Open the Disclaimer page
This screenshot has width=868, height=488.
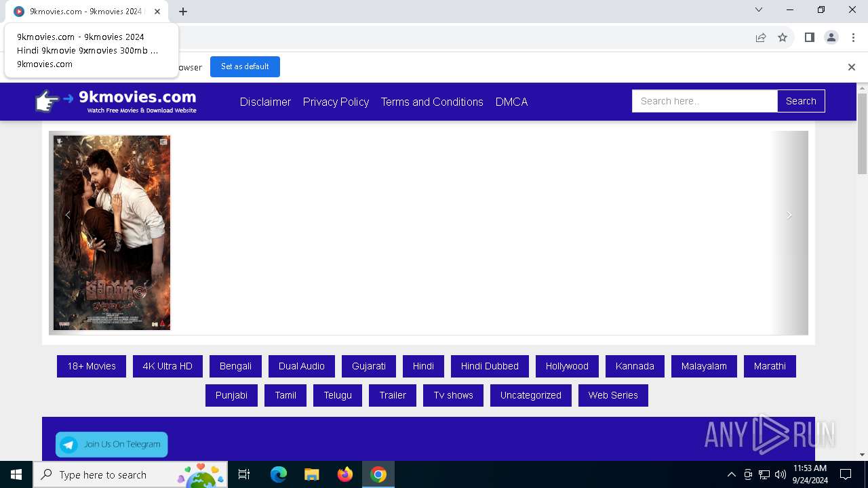coord(265,102)
